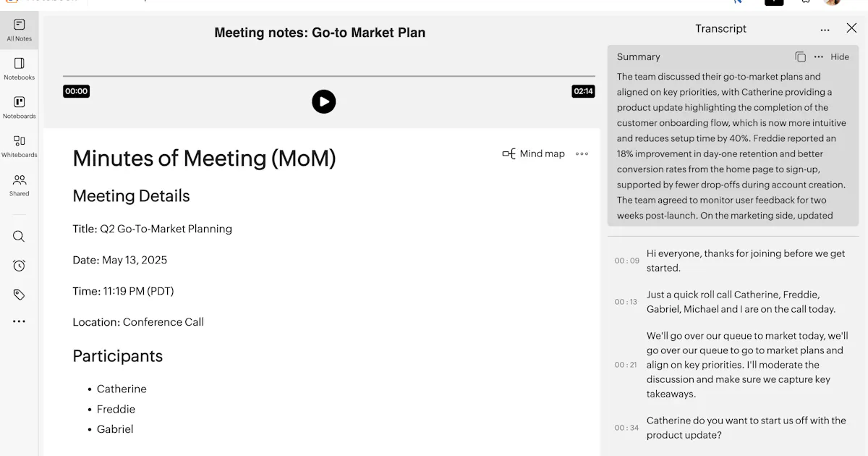Hide the Summary panel
The height and width of the screenshot is (456, 868).
tap(840, 56)
